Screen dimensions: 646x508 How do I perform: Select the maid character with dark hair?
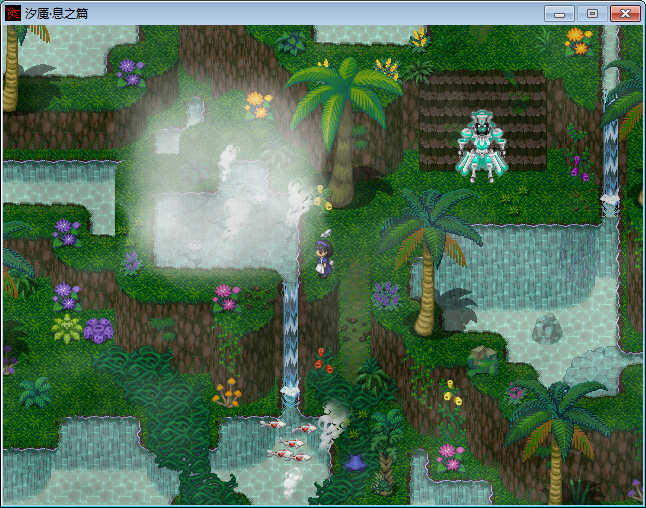(323, 259)
